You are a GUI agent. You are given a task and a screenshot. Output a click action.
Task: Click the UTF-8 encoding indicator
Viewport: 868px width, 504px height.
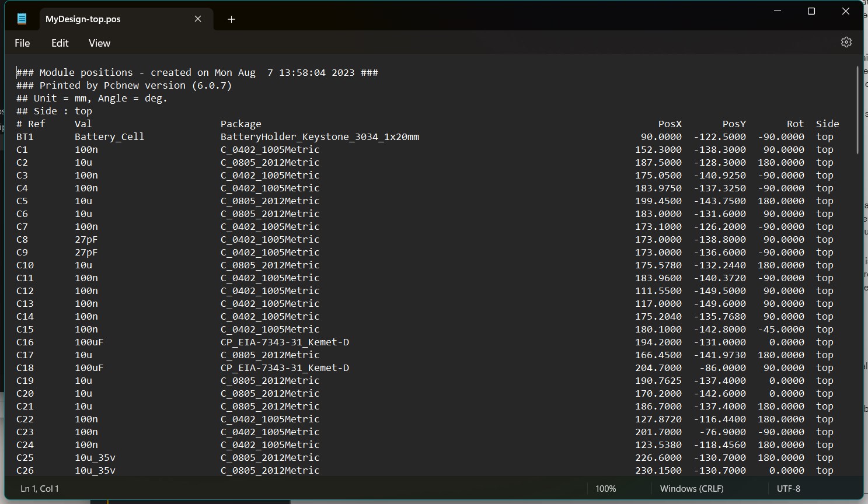[789, 489]
